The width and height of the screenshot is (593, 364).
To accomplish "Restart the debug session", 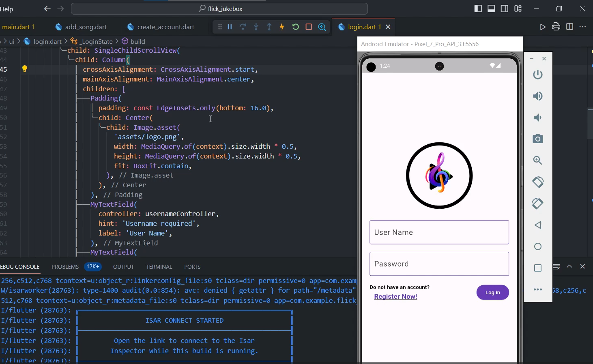I will click(x=295, y=27).
